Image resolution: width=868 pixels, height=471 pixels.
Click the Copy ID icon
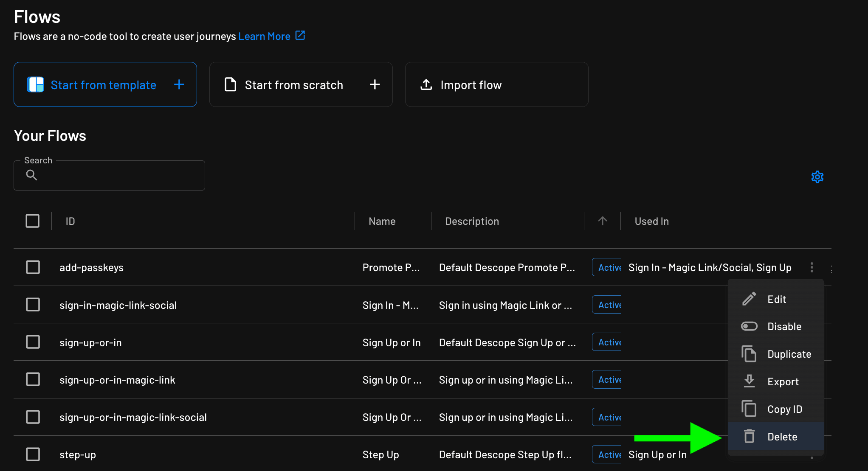pyautogui.click(x=749, y=409)
